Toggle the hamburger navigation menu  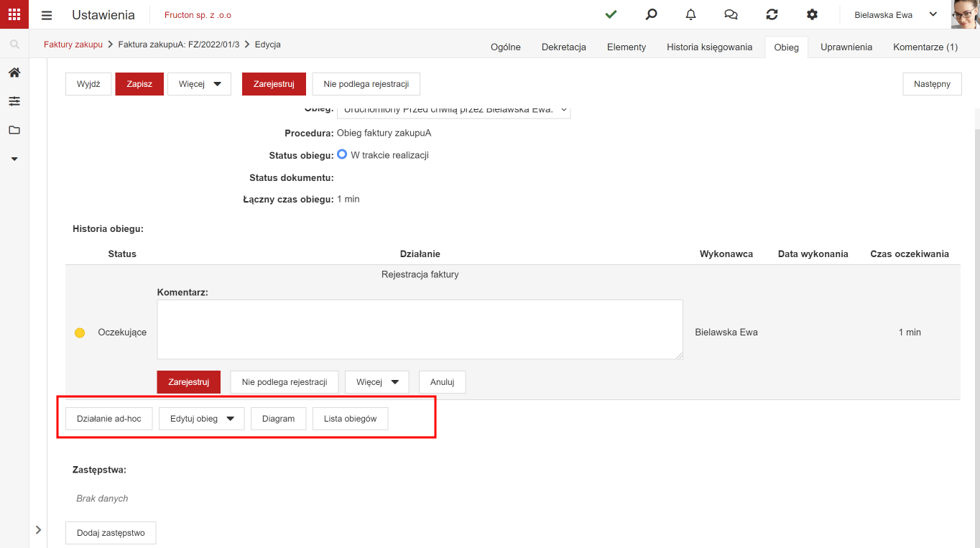click(x=47, y=15)
